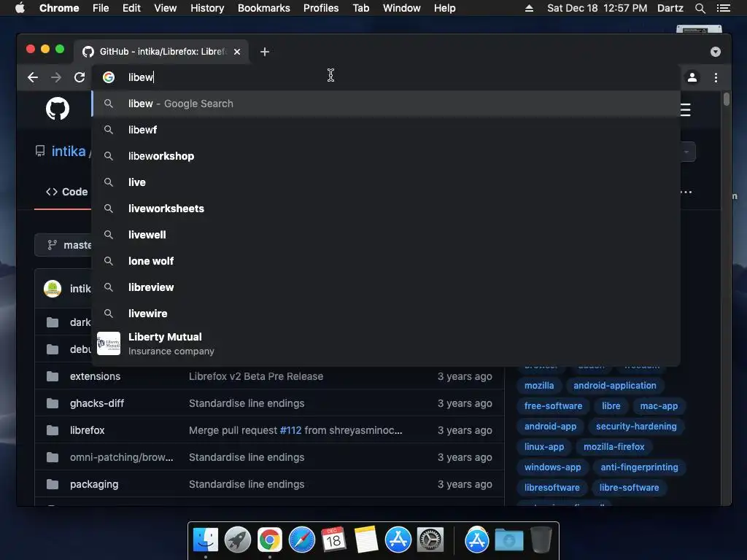Switch to the Code tab
This screenshot has width=747, height=560.
click(67, 192)
